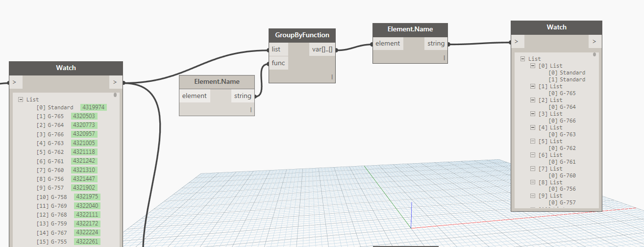Select the lower Element.Name node title bar
Viewport: 644px width, 247px height.
[217, 81]
